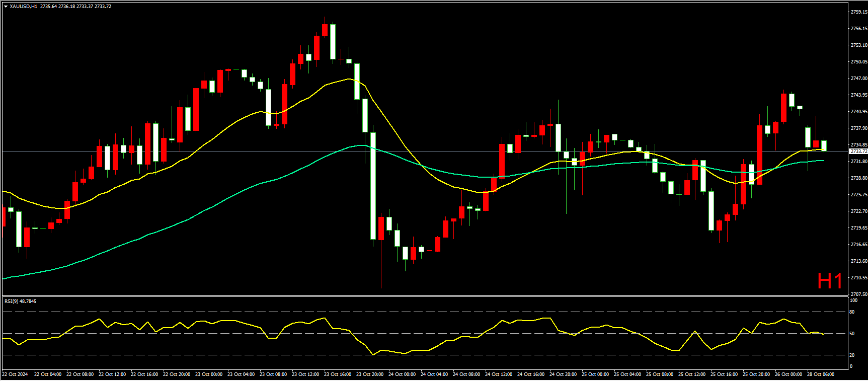Click the 24 Oct 04:00 time label
Image resolution: width=868 pixels, height=381 pixels.
pyautogui.click(x=434, y=374)
